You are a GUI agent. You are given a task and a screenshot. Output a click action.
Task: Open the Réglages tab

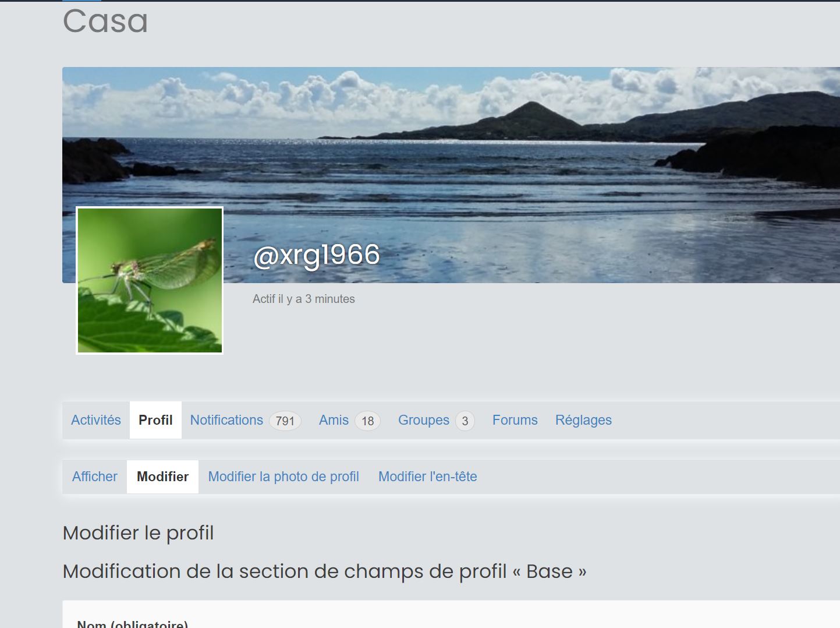click(583, 420)
